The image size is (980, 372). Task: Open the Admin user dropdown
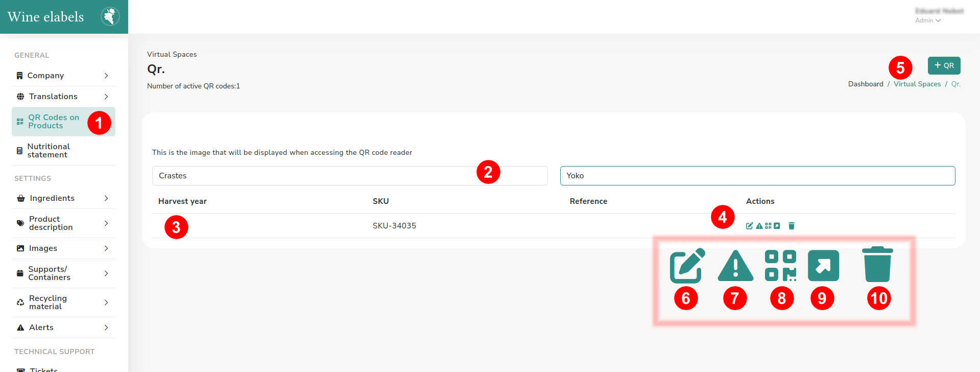coord(928,20)
